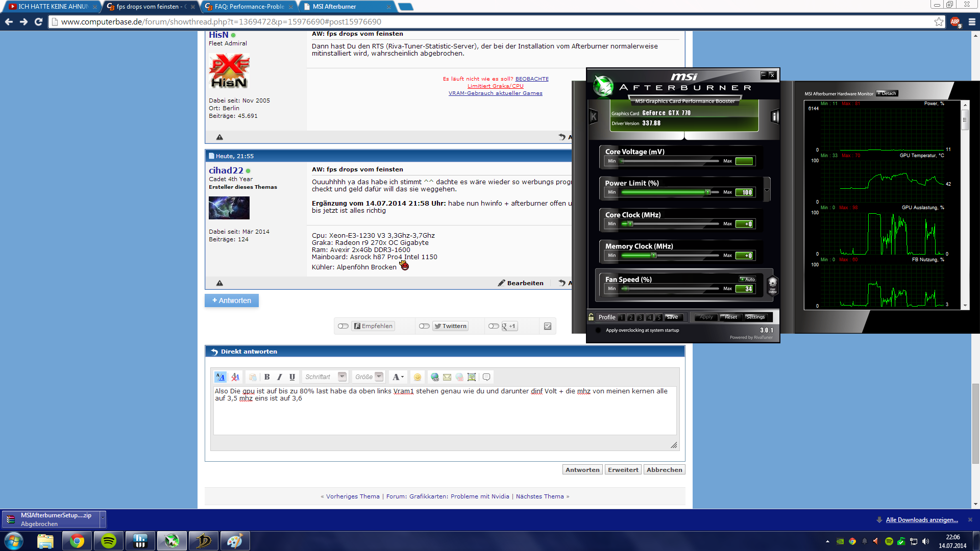
Task: Click inside the reply message text area
Action: (444, 413)
